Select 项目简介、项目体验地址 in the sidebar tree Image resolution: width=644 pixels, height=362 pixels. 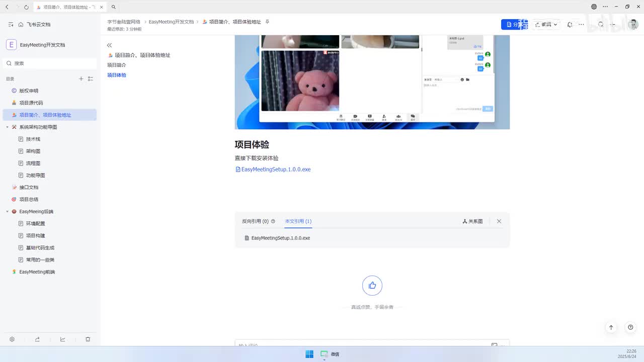(x=50, y=115)
